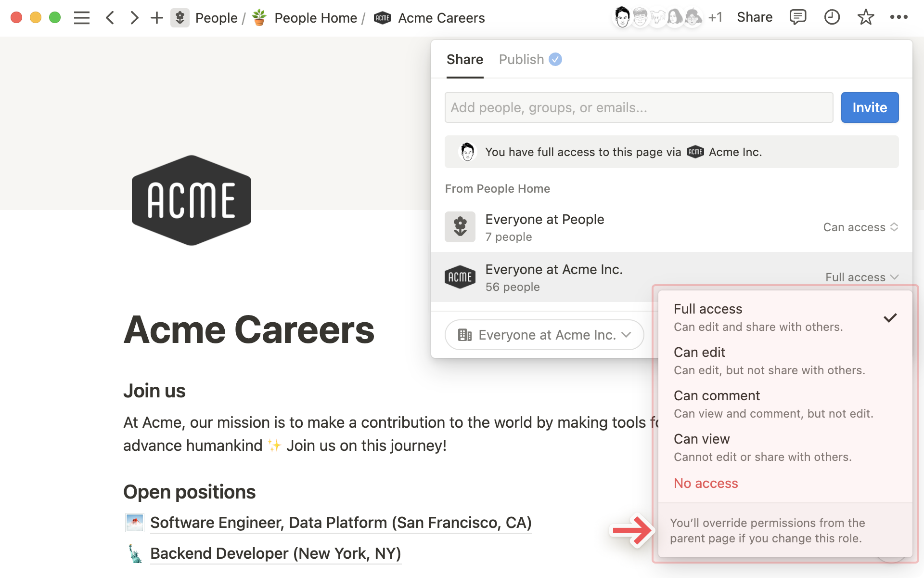Expand the Everyone at Acme Inc. workspace selector
The image size is (924, 578).
(x=543, y=335)
